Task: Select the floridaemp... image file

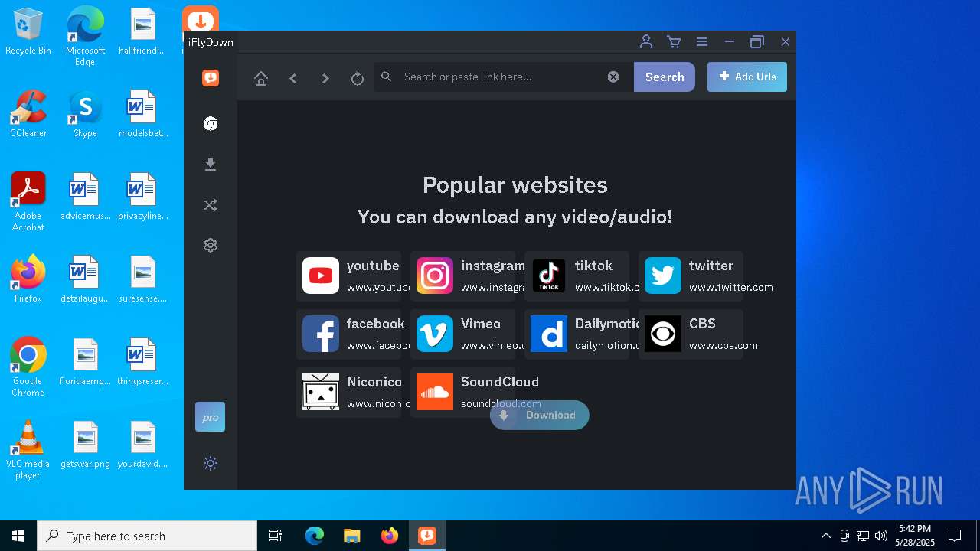Action: pyautogui.click(x=85, y=361)
